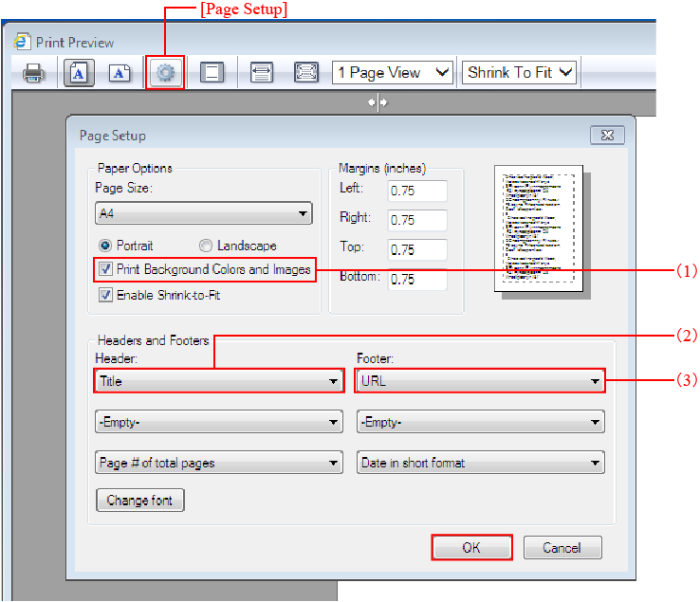
Task: Select the Landscape orientation toolbar icon
Action: pos(119,73)
